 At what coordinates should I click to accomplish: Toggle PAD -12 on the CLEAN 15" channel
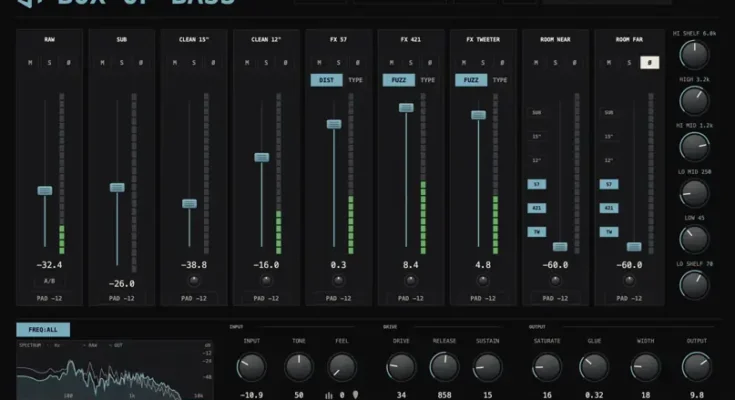[194, 298]
